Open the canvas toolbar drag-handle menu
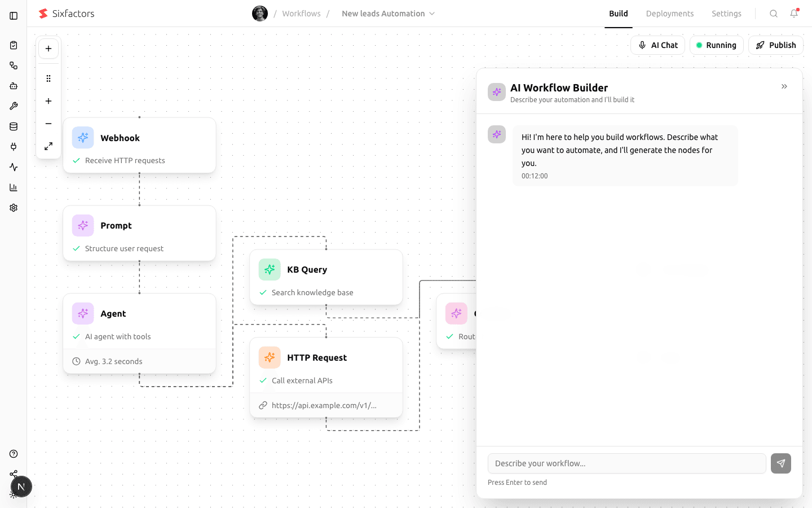Image resolution: width=812 pixels, height=508 pixels. coord(48,78)
